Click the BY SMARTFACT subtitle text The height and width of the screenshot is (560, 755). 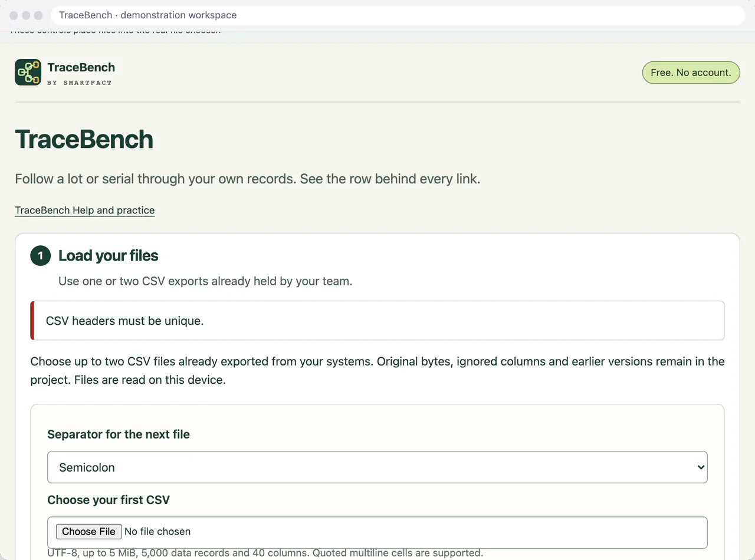[x=80, y=83]
